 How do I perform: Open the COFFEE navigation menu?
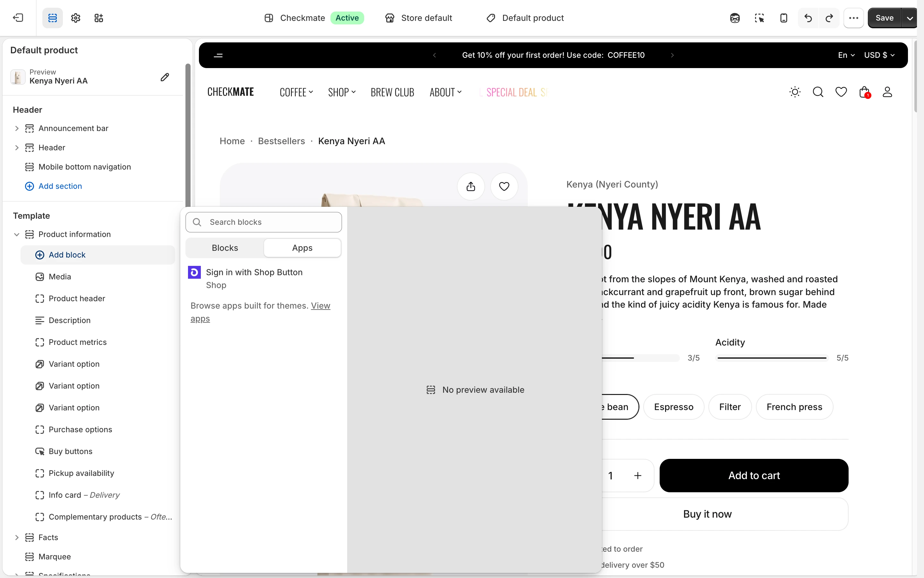tap(296, 92)
